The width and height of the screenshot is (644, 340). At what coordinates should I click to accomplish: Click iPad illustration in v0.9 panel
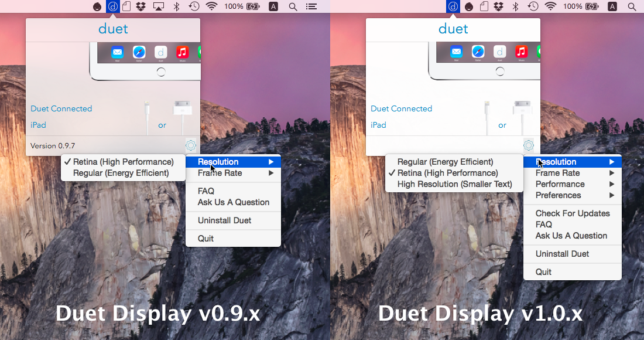pyautogui.click(x=145, y=61)
